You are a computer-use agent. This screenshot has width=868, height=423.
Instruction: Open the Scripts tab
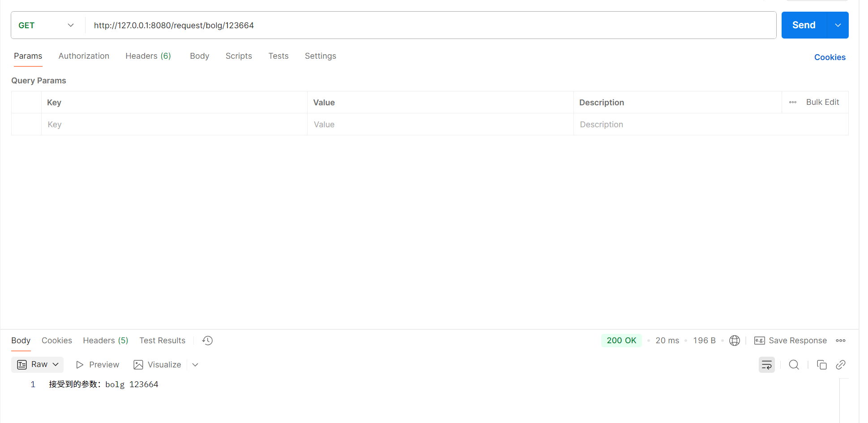point(239,56)
